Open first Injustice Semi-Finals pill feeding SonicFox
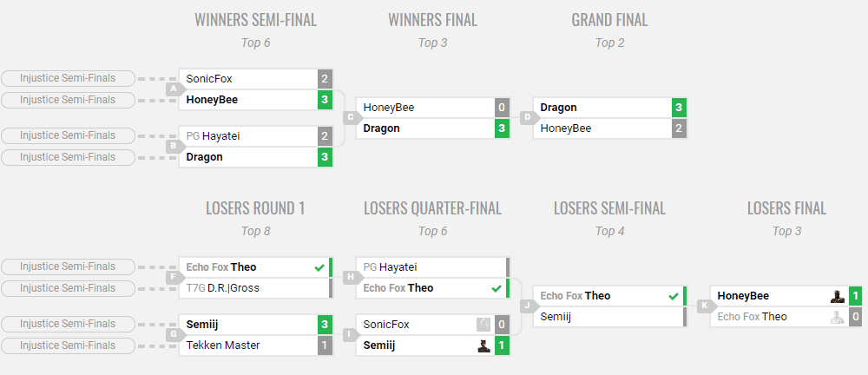The height and width of the screenshot is (375, 868). (x=68, y=78)
